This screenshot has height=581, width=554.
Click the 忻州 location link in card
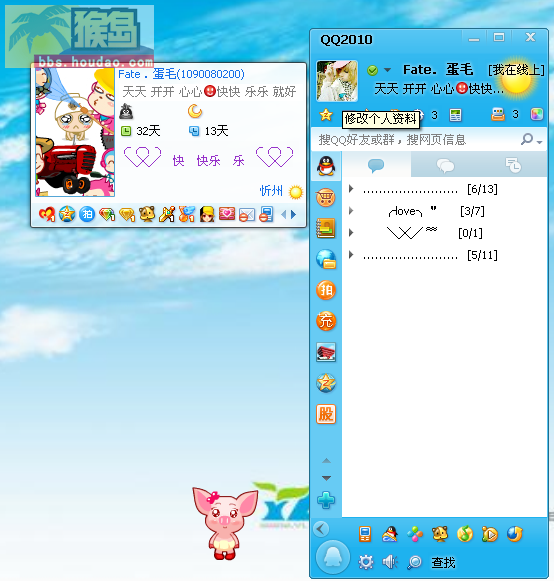271,191
